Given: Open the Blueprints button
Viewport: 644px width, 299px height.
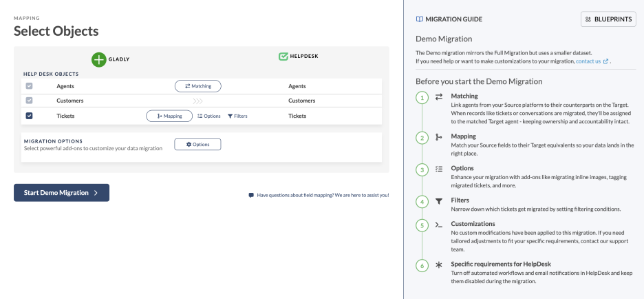Looking at the screenshot, I should [608, 19].
